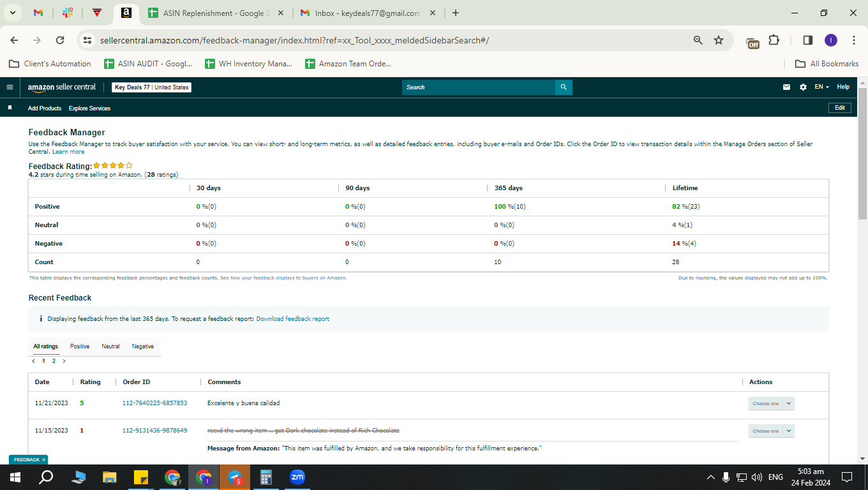
Task: Click the next page chevron in pagination
Action: 64,361
